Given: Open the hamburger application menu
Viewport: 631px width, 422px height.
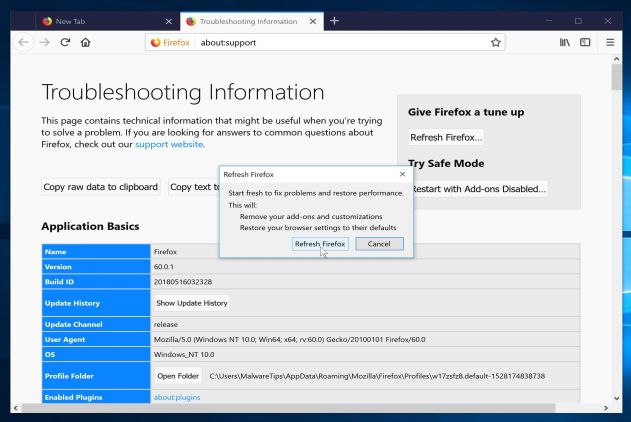Looking at the screenshot, I should [610, 42].
